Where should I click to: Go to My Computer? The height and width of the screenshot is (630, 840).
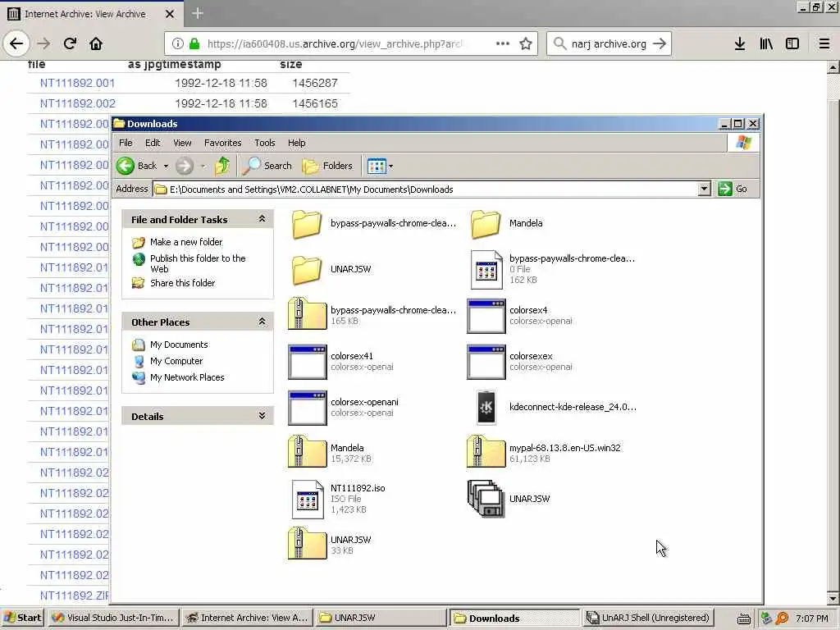click(176, 361)
